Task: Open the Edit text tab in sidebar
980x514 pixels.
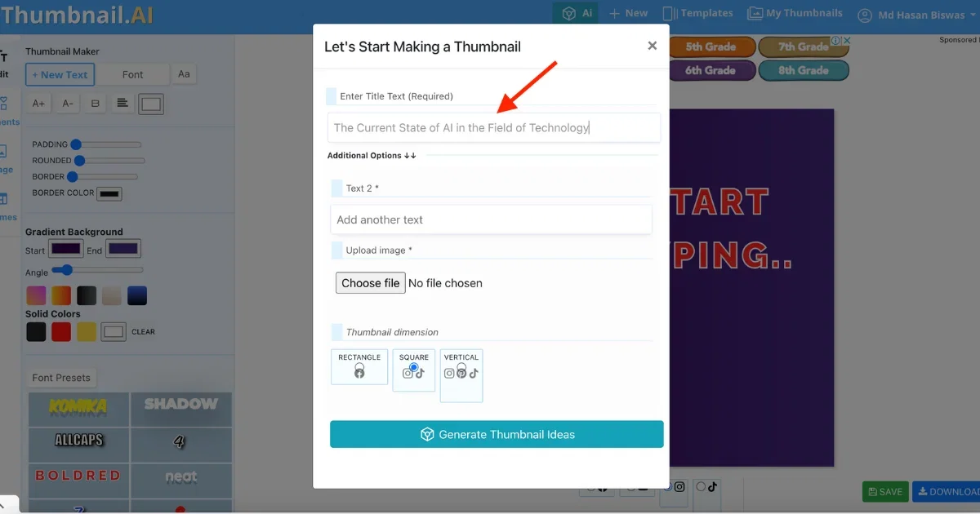Action: (x=4, y=64)
